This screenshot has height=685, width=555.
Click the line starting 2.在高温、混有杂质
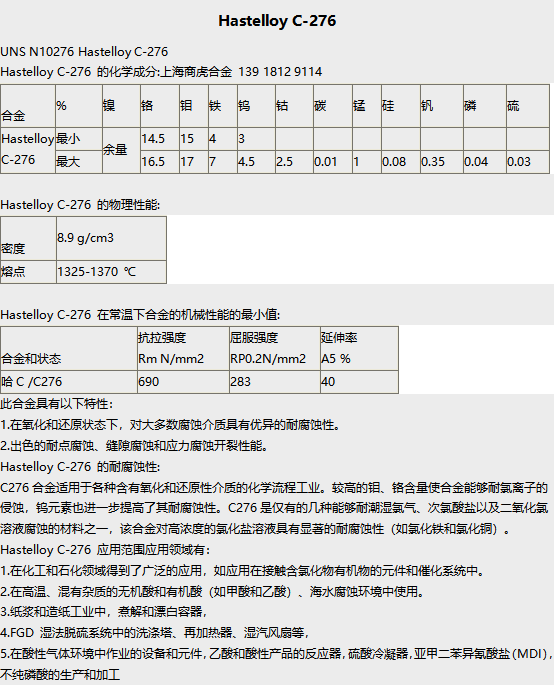[212, 592]
